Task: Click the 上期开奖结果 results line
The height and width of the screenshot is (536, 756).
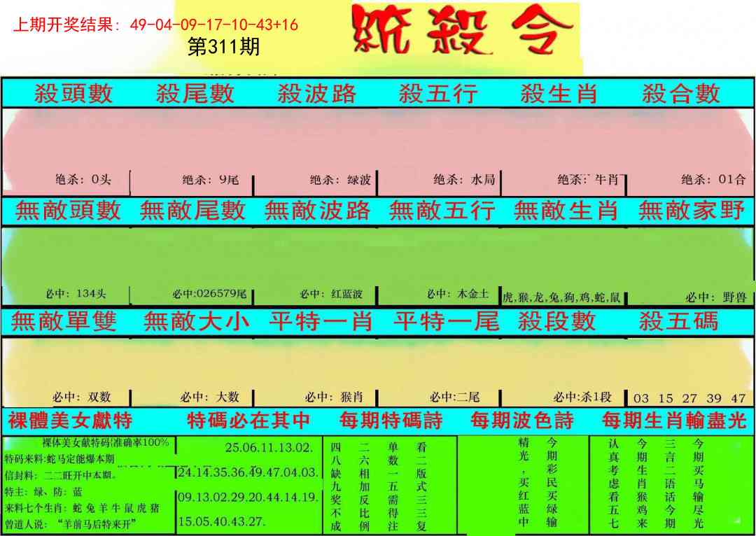Action: pos(155,25)
